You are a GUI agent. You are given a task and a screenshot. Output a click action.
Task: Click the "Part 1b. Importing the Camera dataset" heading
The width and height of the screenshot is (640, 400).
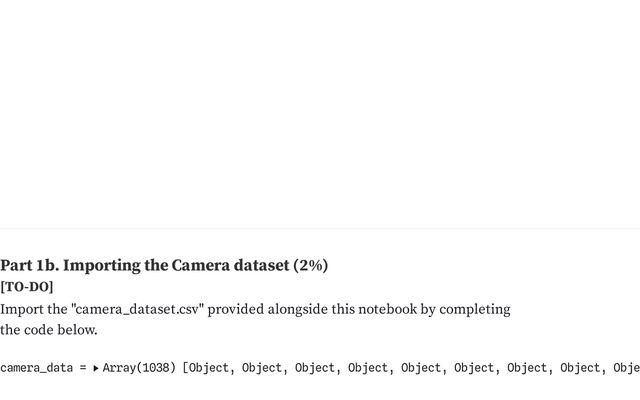point(145,266)
